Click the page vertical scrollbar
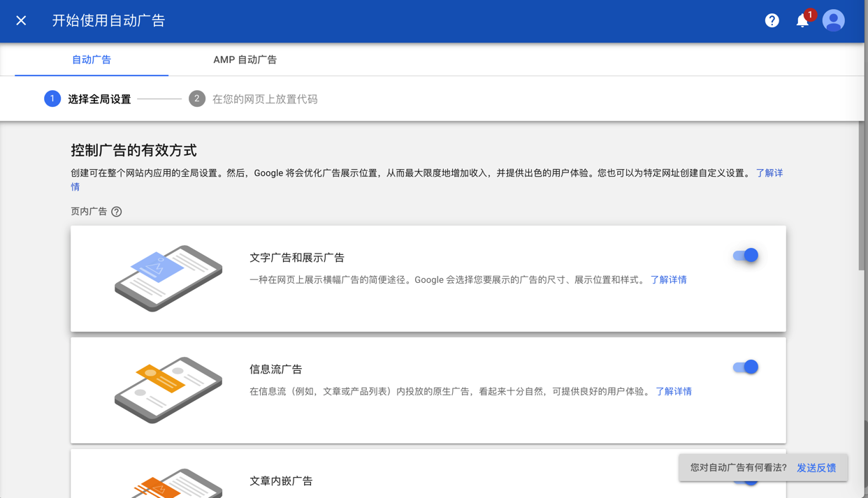 tap(862, 196)
